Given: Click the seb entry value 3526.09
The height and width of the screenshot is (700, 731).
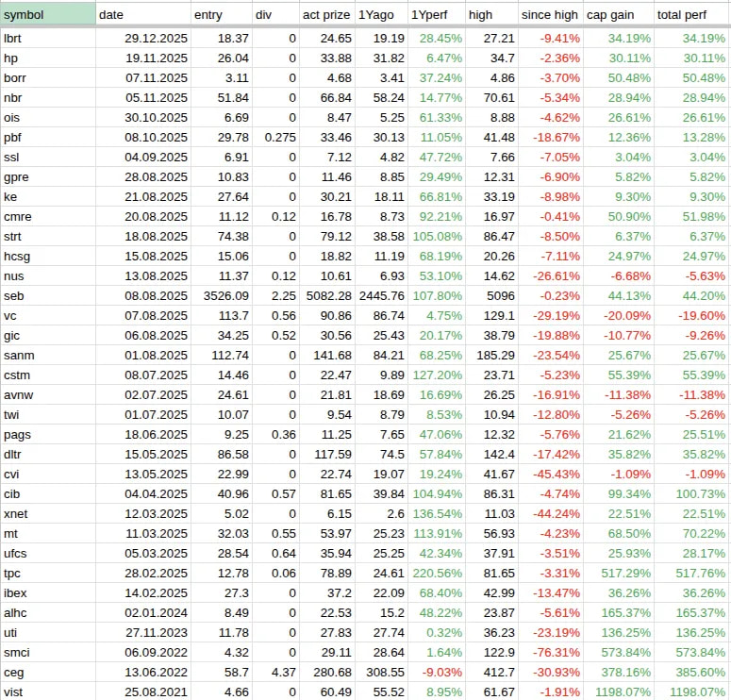Looking at the screenshot, I should (x=224, y=295).
